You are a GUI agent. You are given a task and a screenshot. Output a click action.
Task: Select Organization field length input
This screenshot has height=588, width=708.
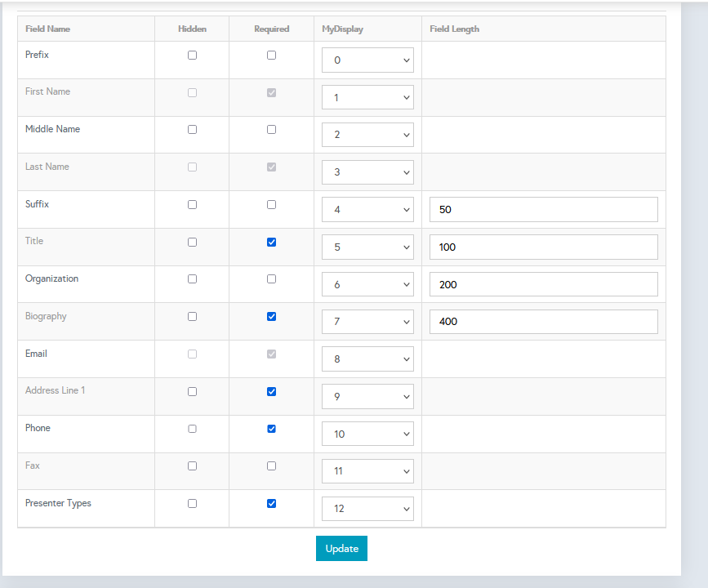[x=543, y=284]
